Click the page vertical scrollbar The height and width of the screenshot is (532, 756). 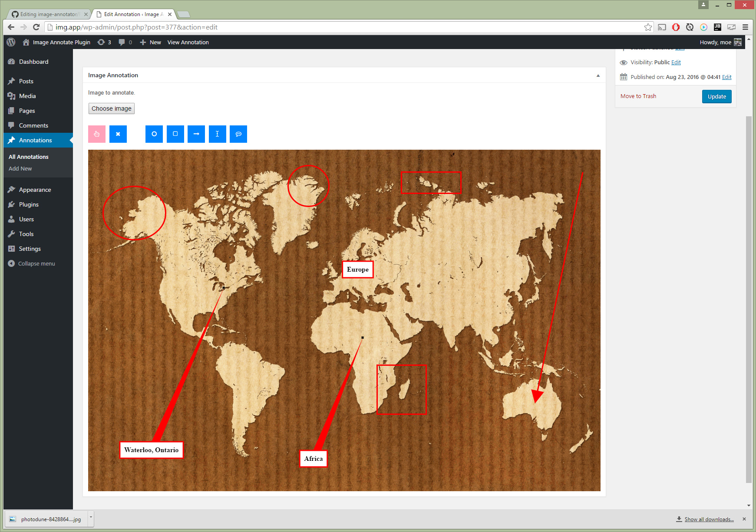coord(749,299)
